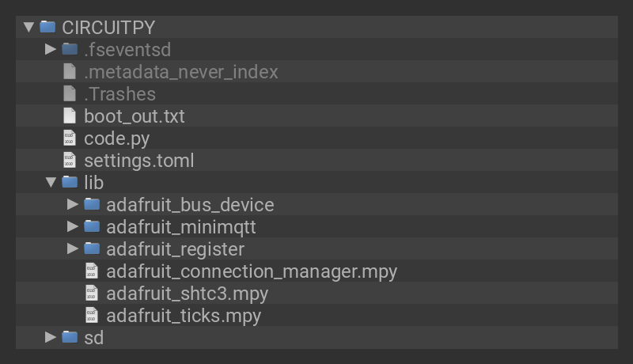Expand the adafruit_register folder arrow
The height and width of the screenshot is (364, 633).
click(73, 248)
